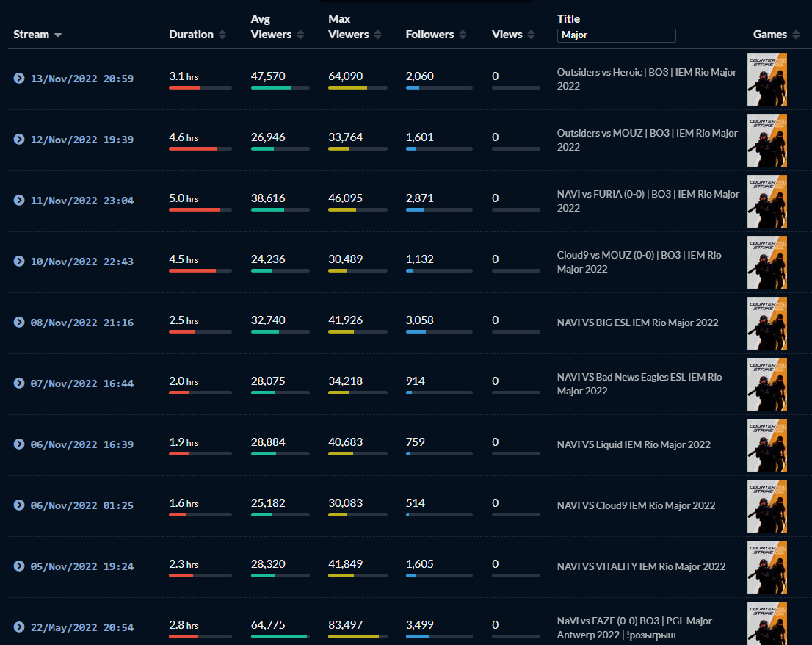
Task: Expand the 13/Nov/2022 20:59 stream row arrow
Action: coord(19,78)
